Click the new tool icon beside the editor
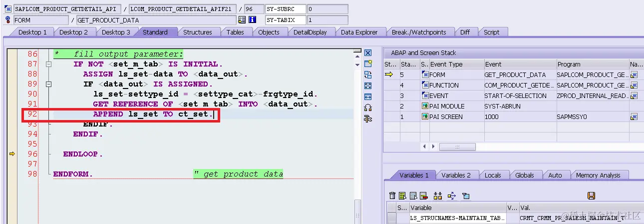 (368, 64)
